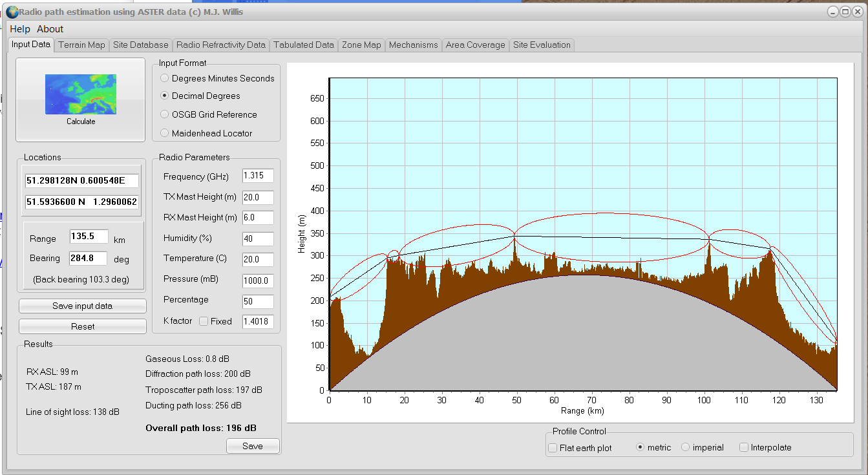
Task: Switch to the Terrain Map tab
Action: point(81,45)
